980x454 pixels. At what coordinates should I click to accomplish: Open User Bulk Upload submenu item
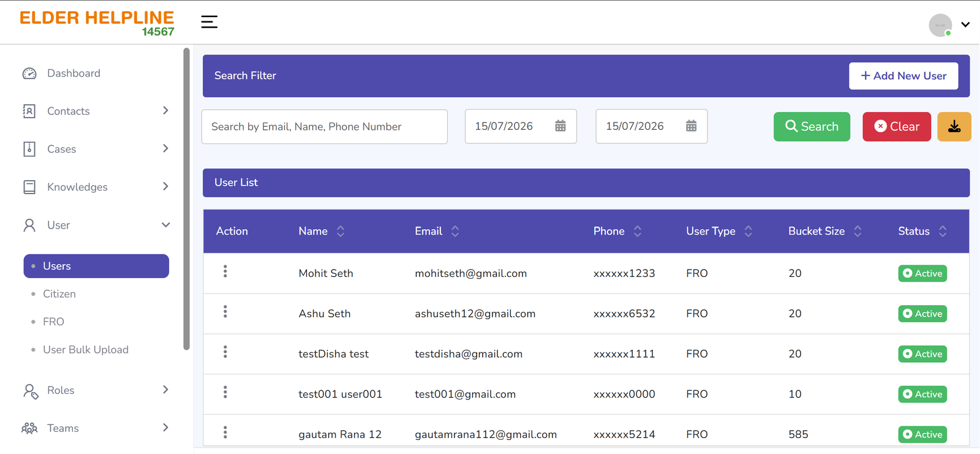click(86, 350)
